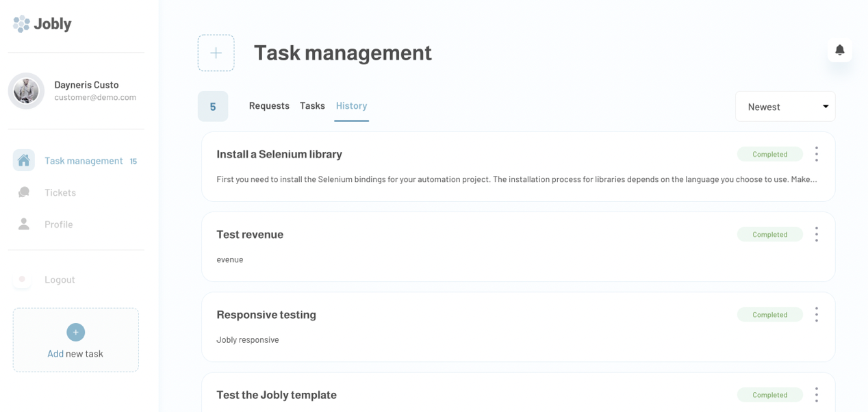Click the Completed badge on Test revenue
The image size is (868, 412).
point(769,235)
